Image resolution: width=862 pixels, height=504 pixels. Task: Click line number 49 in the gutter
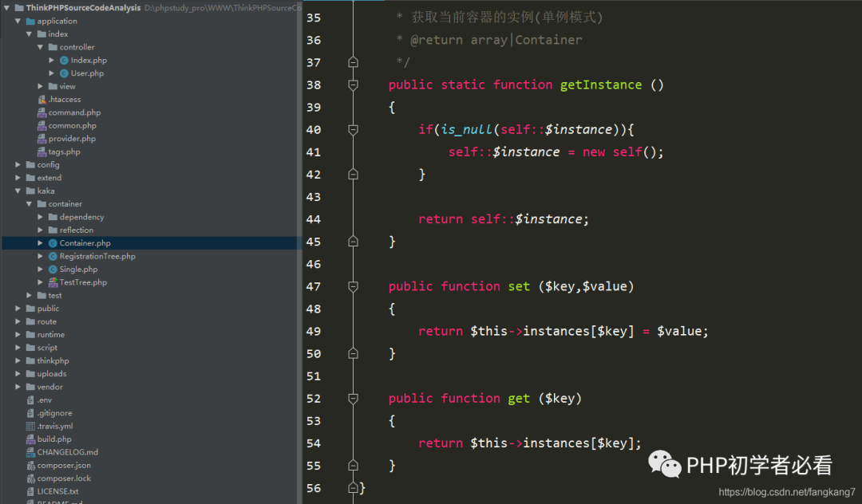314,332
